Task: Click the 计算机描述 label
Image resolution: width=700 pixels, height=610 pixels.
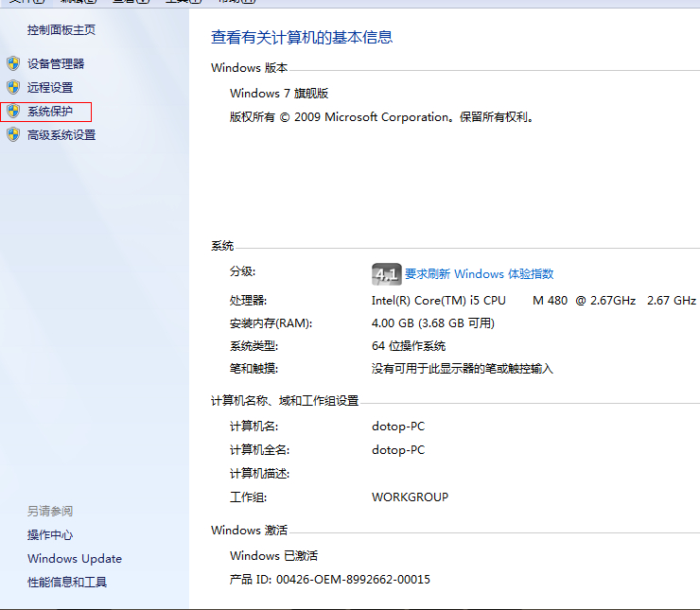Action: tap(259, 474)
